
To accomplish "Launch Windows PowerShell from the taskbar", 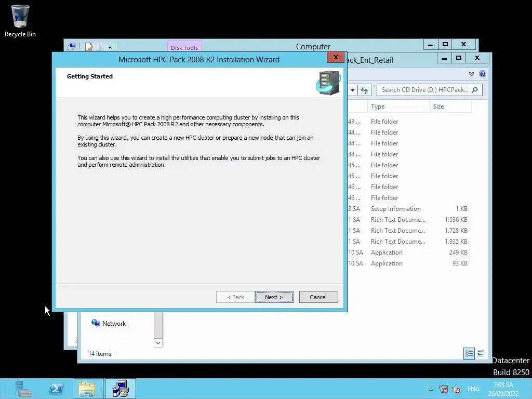I will tap(56, 389).
